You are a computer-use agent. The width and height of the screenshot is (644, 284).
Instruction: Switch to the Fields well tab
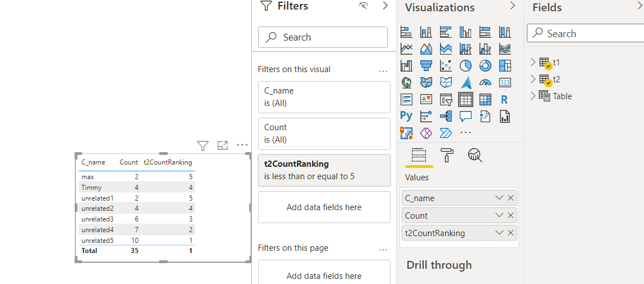419,156
